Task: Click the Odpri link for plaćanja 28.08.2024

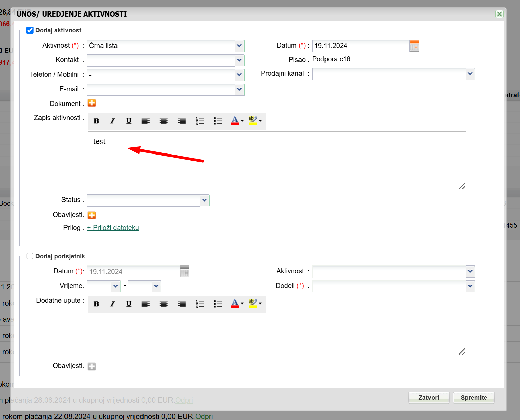Action: coord(184,400)
